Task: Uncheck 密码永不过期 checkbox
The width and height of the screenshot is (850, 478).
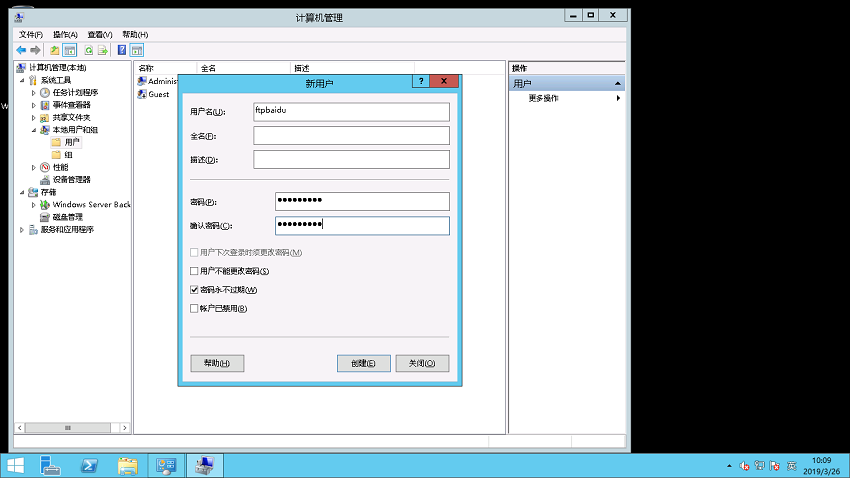Action: click(194, 290)
